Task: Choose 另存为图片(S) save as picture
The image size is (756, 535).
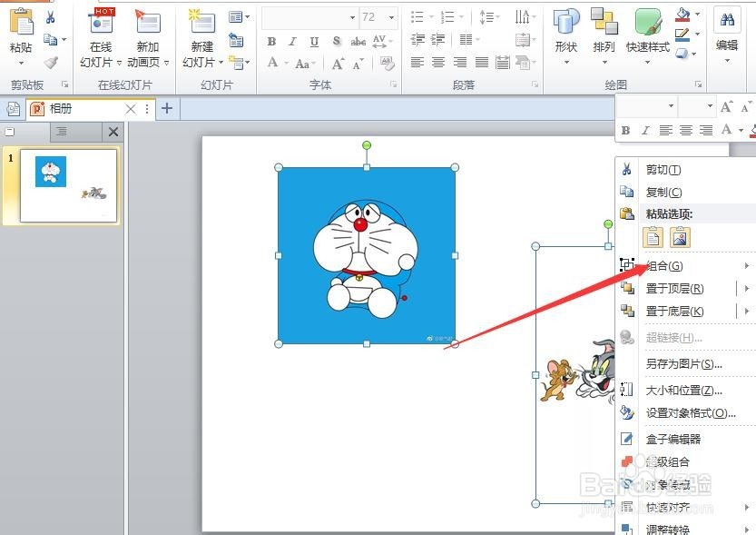Action: (686, 364)
